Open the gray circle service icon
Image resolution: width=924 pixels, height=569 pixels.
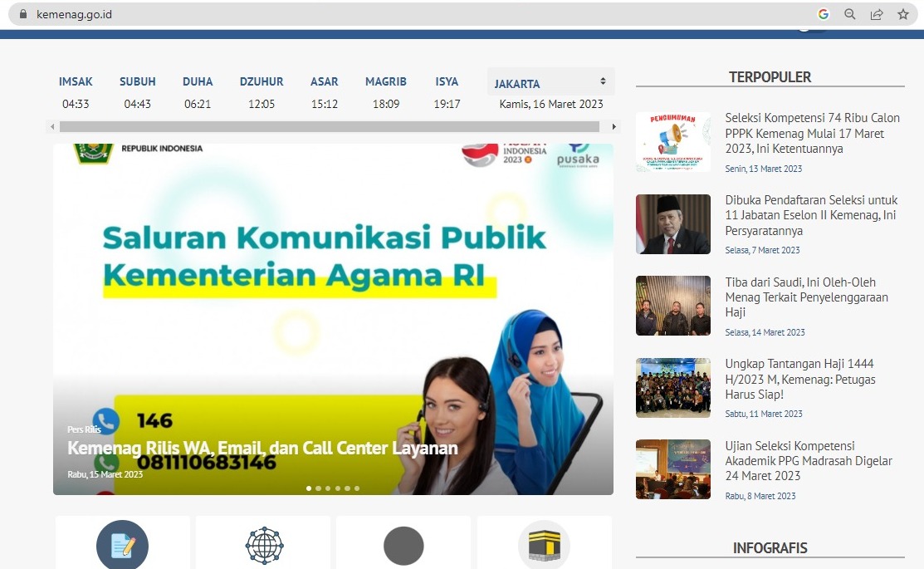[403, 546]
